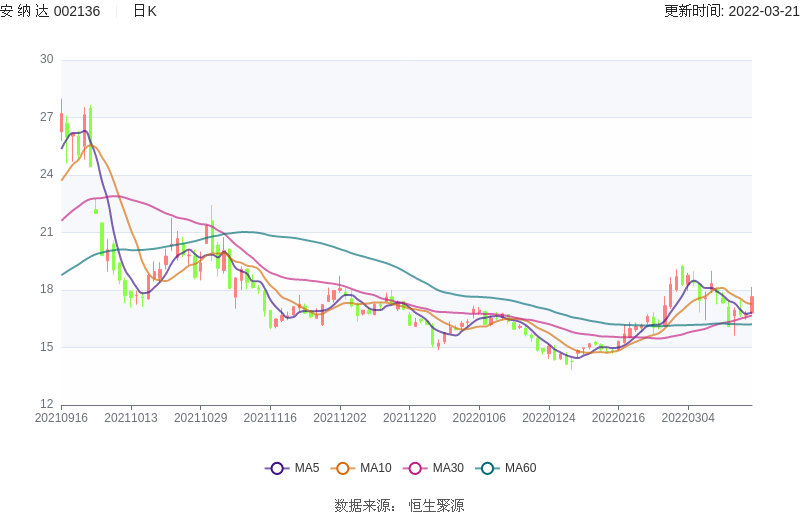The width and height of the screenshot is (800, 517).
Task: Click the 20211029 x-axis date label
Action: (x=201, y=418)
